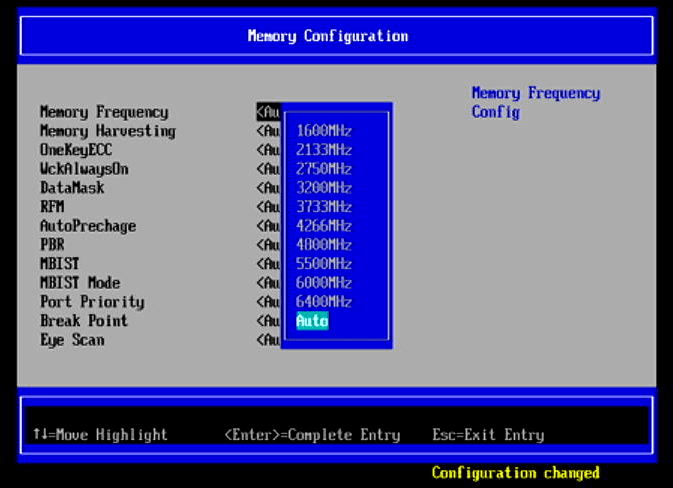Open the DataMask value dropdown

[268, 188]
